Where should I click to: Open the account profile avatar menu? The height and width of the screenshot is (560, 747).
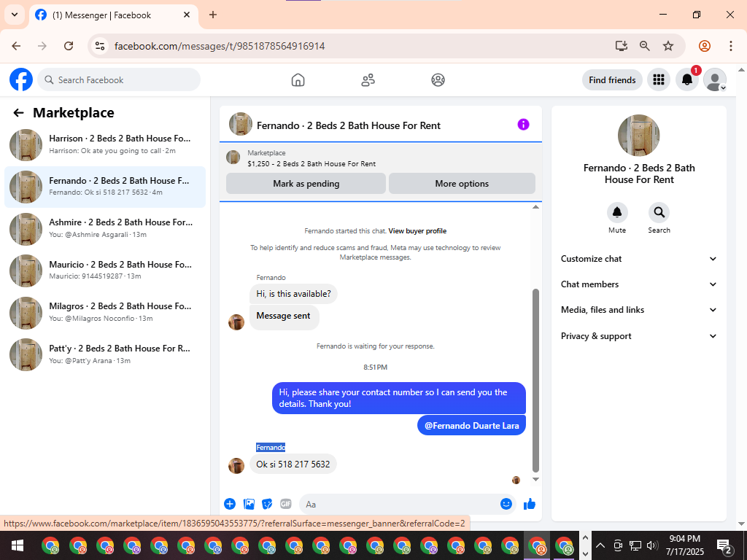click(x=715, y=80)
